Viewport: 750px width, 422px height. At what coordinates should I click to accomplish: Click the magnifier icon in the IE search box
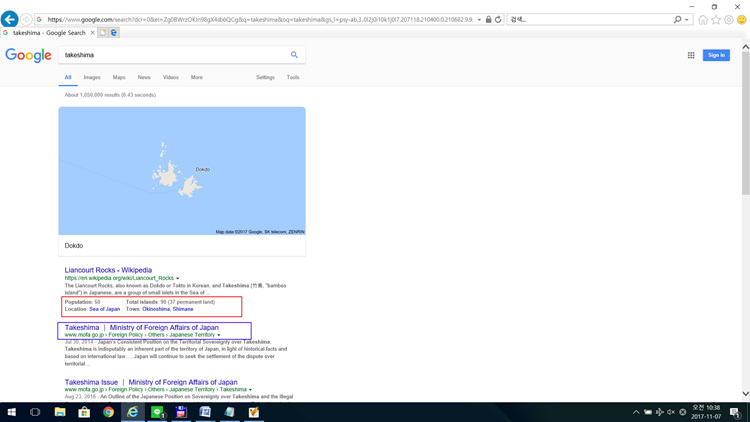click(677, 20)
